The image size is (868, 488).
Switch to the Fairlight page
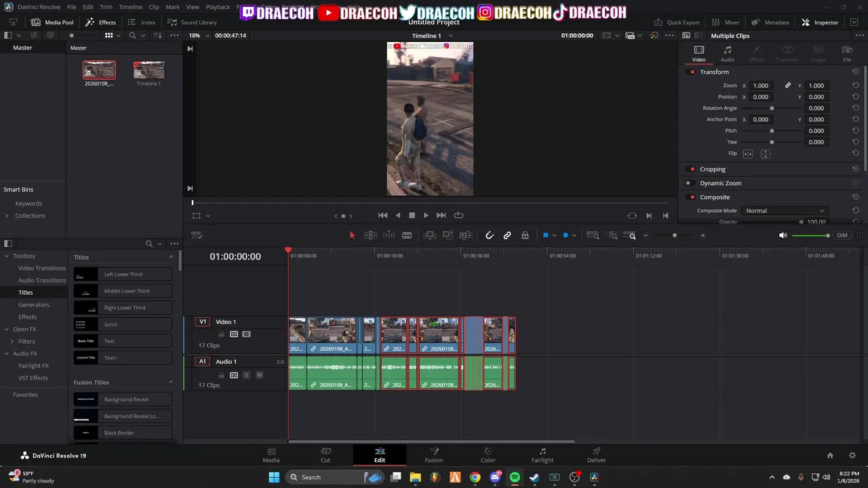[x=542, y=455]
